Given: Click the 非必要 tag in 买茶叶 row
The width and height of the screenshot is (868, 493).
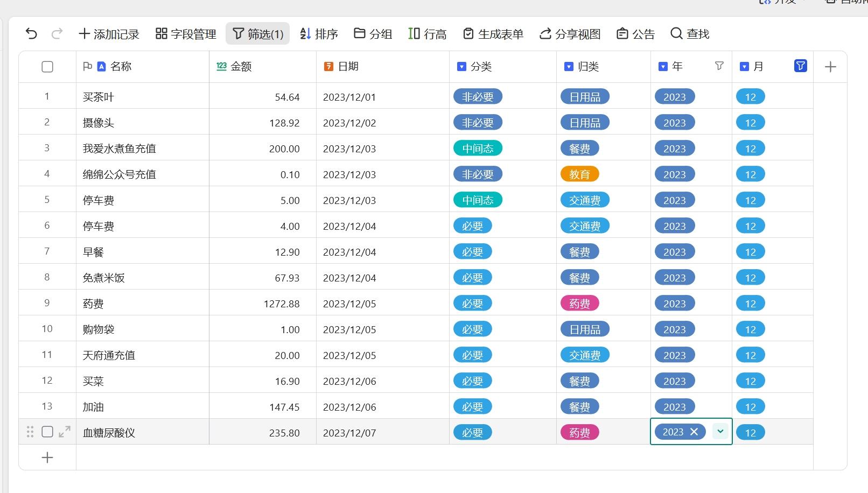Looking at the screenshot, I should [x=478, y=96].
